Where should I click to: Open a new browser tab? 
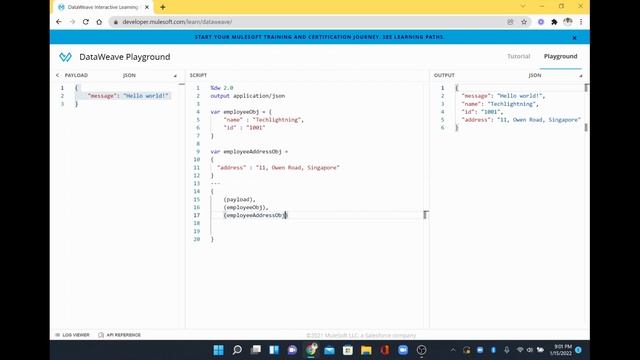(162, 7)
